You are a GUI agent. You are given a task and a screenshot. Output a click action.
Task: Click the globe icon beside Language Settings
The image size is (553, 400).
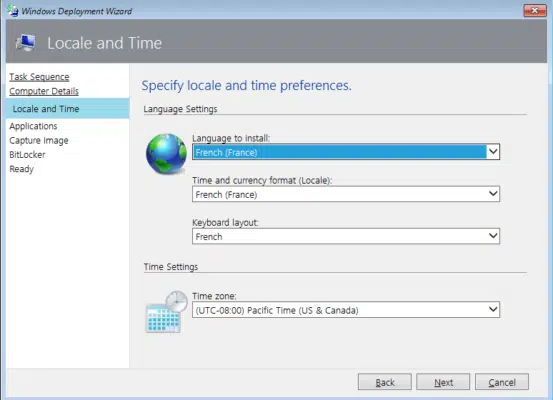[166, 153]
